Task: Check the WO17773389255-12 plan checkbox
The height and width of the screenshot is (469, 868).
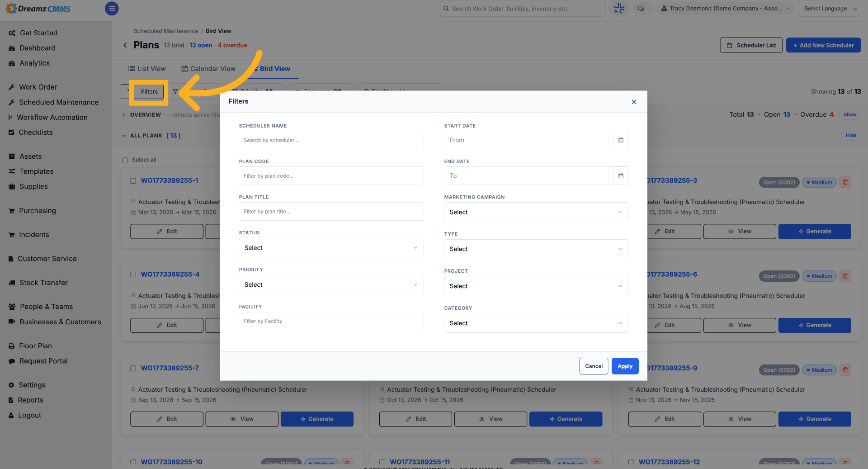Action: [631, 462]
